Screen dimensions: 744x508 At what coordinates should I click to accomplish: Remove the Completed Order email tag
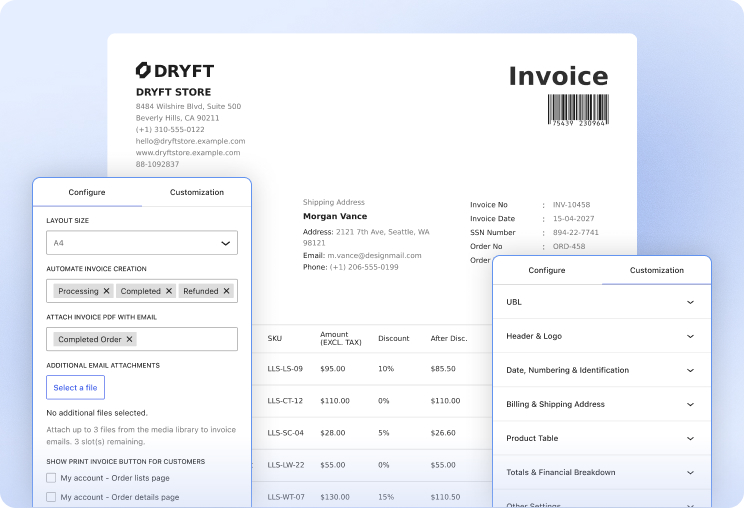pos(129,339)
